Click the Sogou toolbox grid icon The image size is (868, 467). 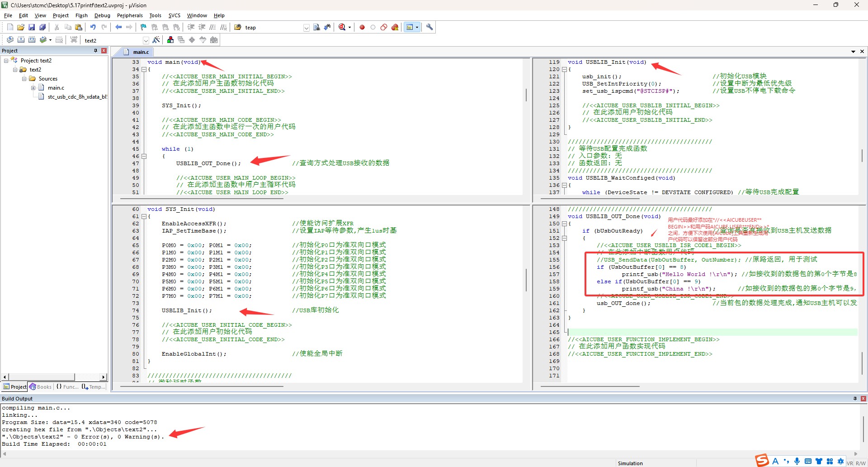[x=830, y=461]
